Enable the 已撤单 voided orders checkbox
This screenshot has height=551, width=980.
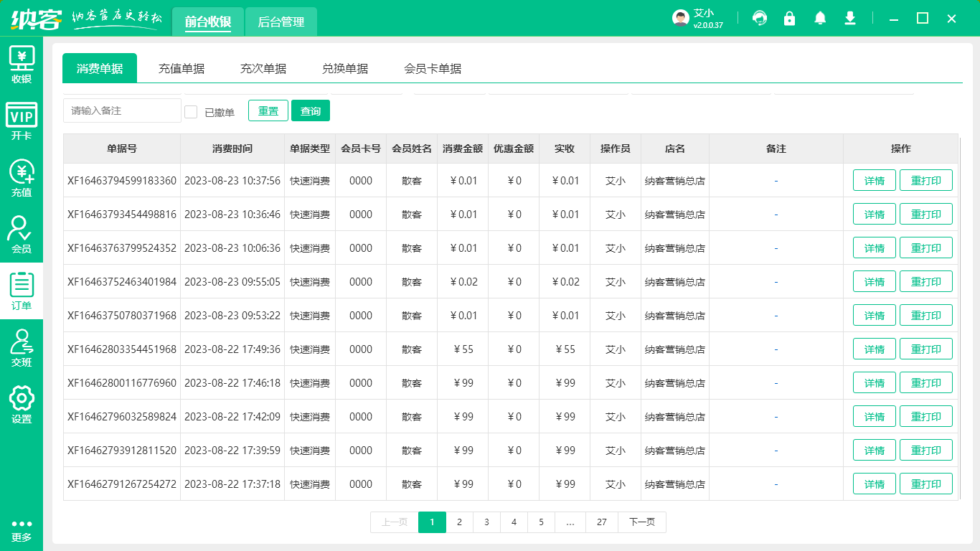click(x=190, y=110)
